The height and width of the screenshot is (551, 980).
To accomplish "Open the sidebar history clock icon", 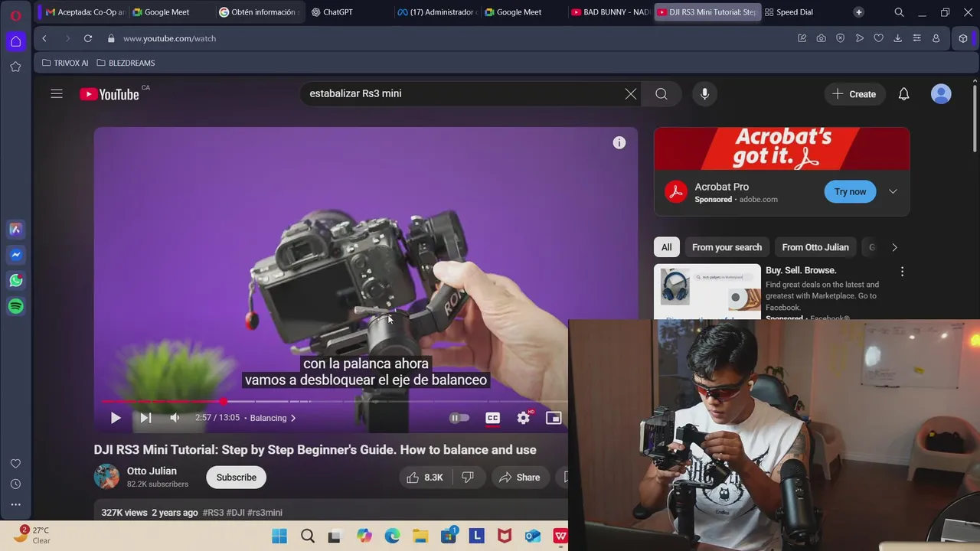I will pyautogui.click(x=15, y=484).
